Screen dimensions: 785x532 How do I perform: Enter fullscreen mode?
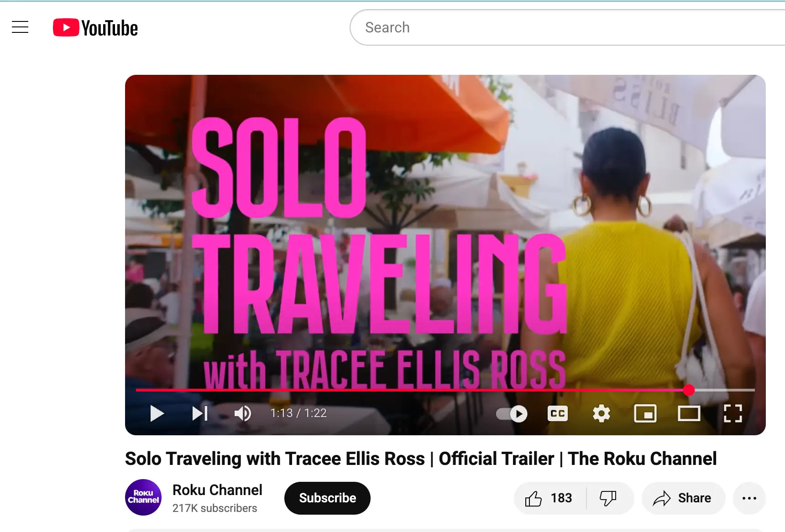[733, 413]
